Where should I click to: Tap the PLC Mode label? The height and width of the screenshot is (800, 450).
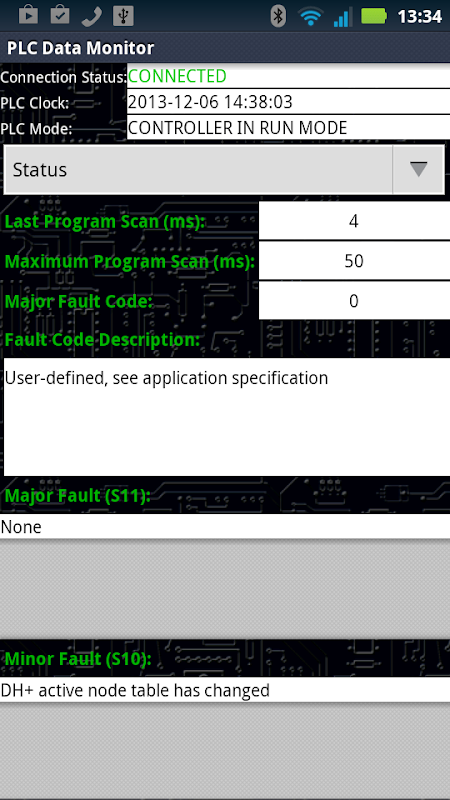click(x=36, y=129)
